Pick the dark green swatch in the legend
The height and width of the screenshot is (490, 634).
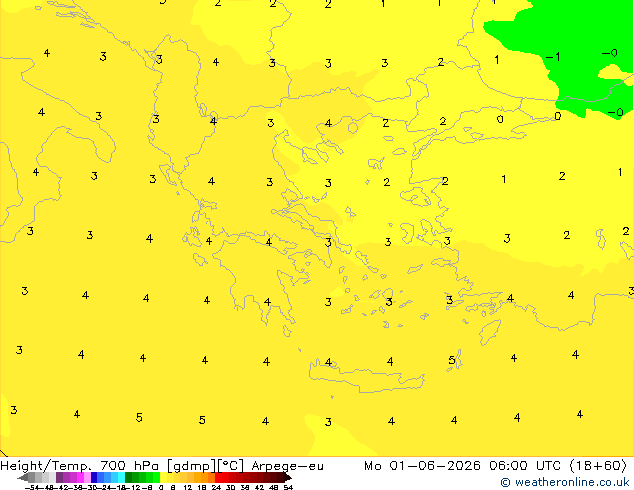pyautogui.click(x=129, y=477)
